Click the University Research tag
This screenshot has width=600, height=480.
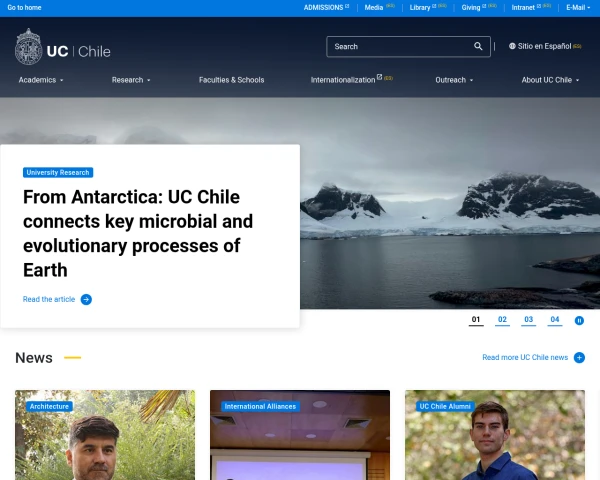[58, 173]
